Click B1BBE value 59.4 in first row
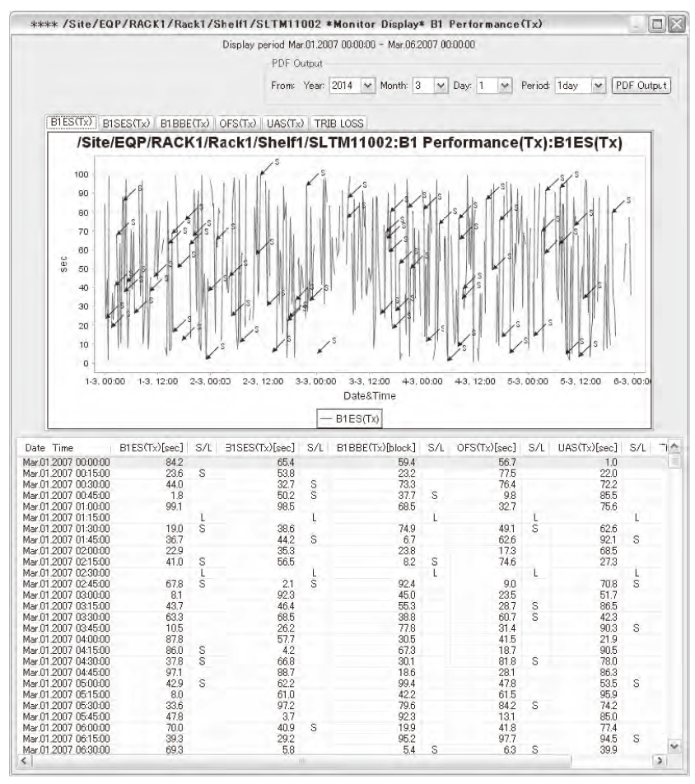695x784 pixels. click(x=407, y=463)
